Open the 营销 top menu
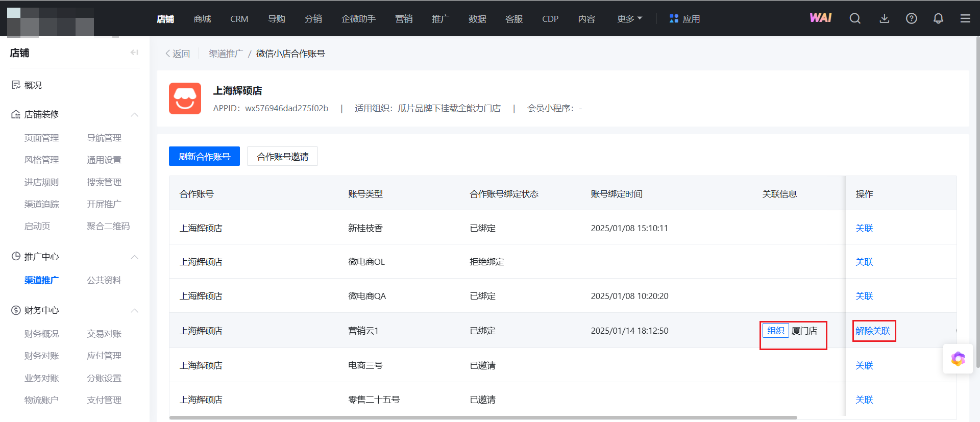Screen dimensions: 980x422 click(403, 19)
